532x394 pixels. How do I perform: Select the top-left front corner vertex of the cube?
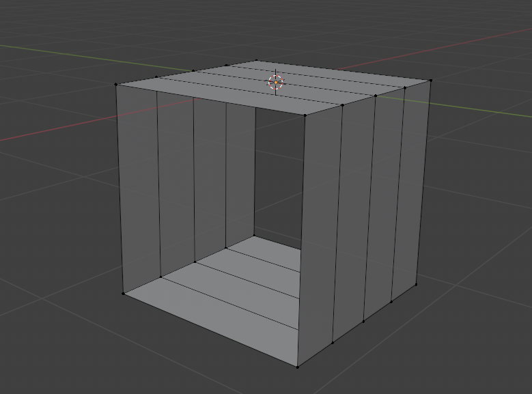(116, 85)
